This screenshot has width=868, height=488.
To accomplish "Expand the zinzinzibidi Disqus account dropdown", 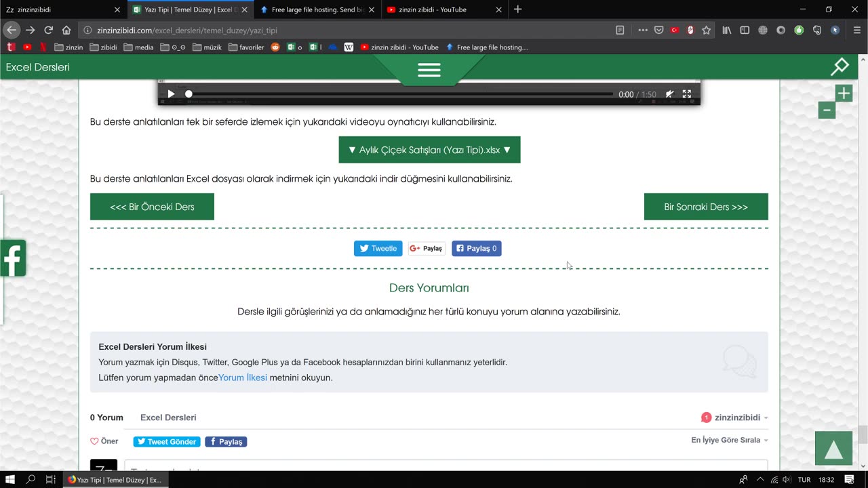I will [734, 418].
